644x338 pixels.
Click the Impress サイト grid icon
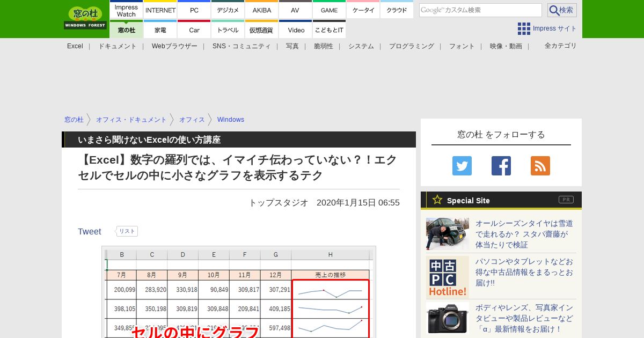click(524, 28)
